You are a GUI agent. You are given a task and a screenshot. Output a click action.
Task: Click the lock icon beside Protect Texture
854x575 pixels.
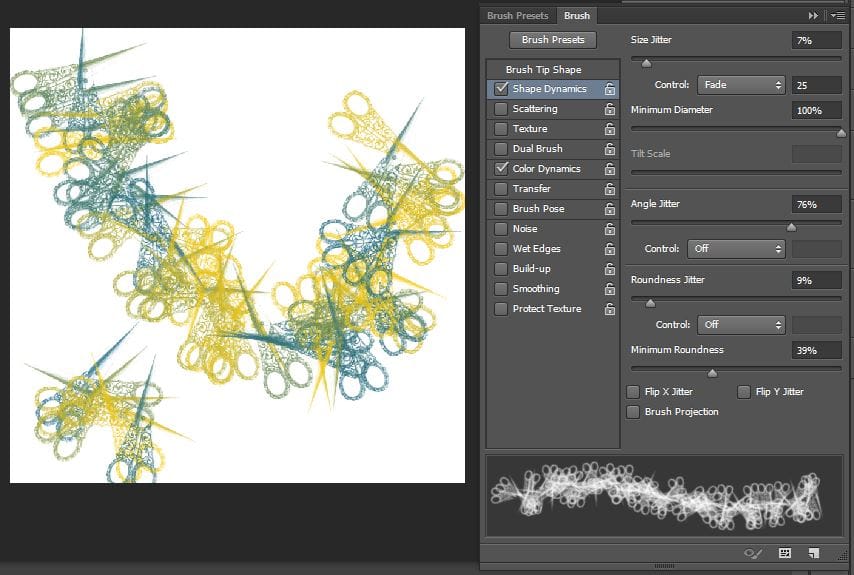point(609,309)
